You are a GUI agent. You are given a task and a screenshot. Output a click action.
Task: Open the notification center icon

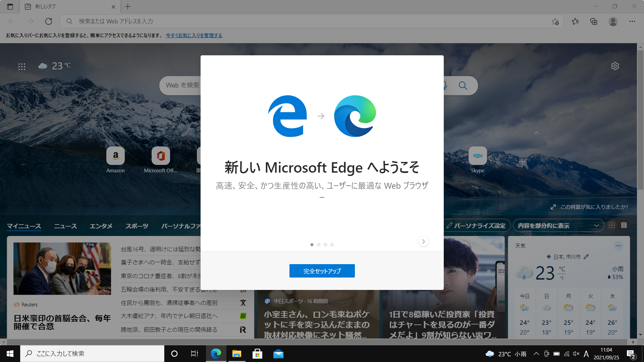point(631,354)
